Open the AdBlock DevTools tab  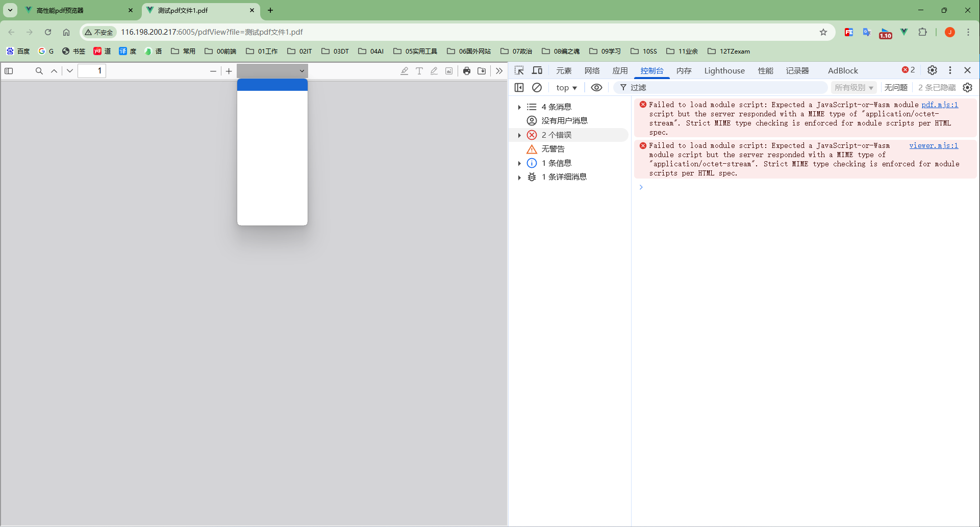(843, 70)
